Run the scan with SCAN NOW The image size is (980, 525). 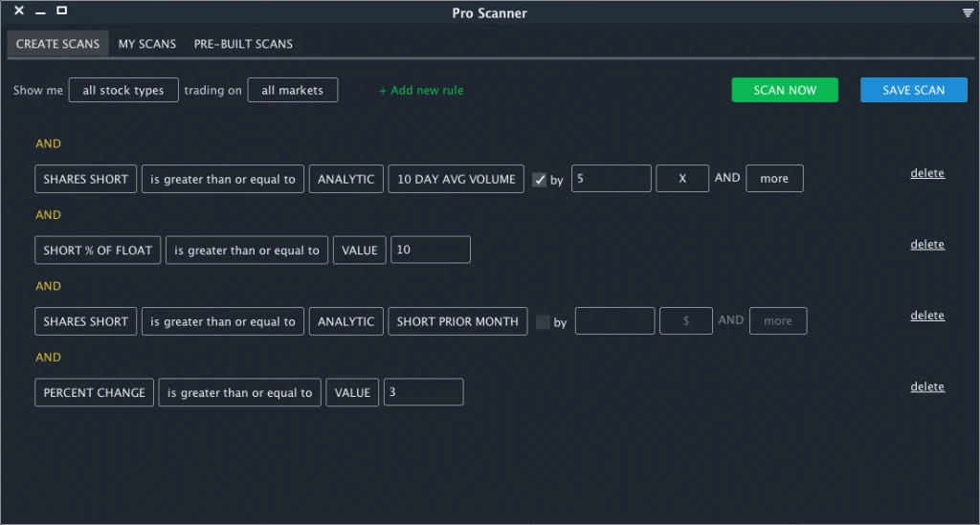pyautogui.click(x=785, y=90)
